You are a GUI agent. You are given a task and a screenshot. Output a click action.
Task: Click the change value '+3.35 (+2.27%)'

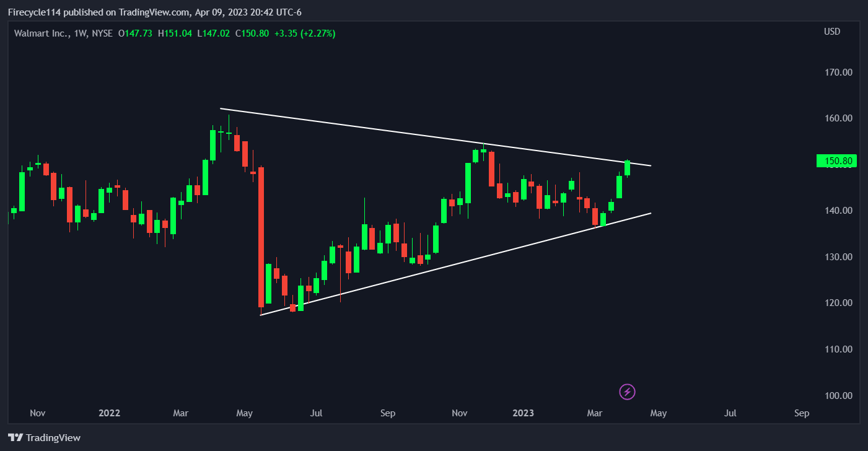coord(305,33)
